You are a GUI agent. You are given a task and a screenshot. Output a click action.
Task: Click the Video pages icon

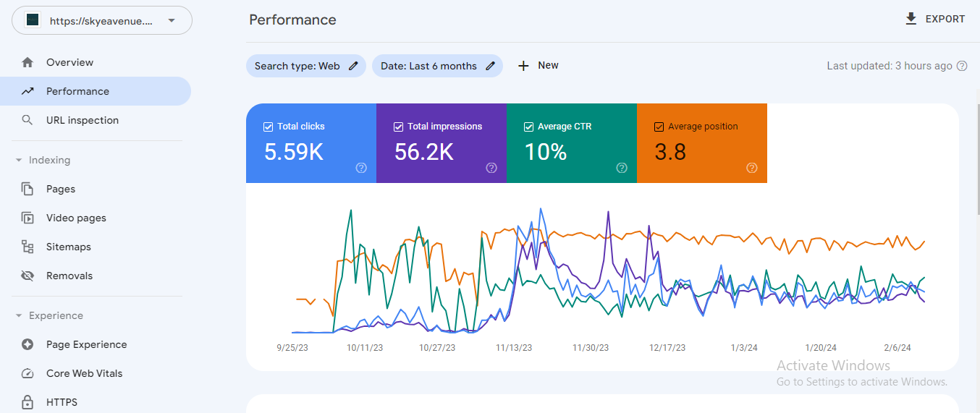coord(28,218)
